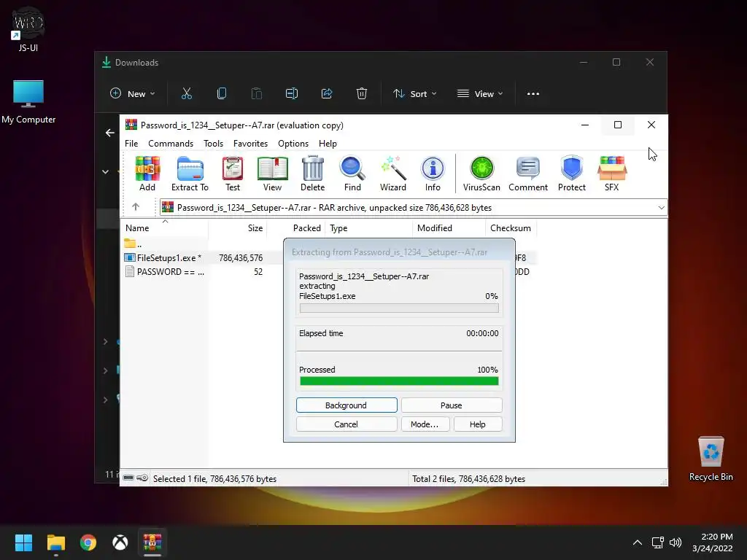Open See more ellipsis in Downloads toolbar
Image resolution: width=747 pixels, height=560 pixels.
click(533, 94)
